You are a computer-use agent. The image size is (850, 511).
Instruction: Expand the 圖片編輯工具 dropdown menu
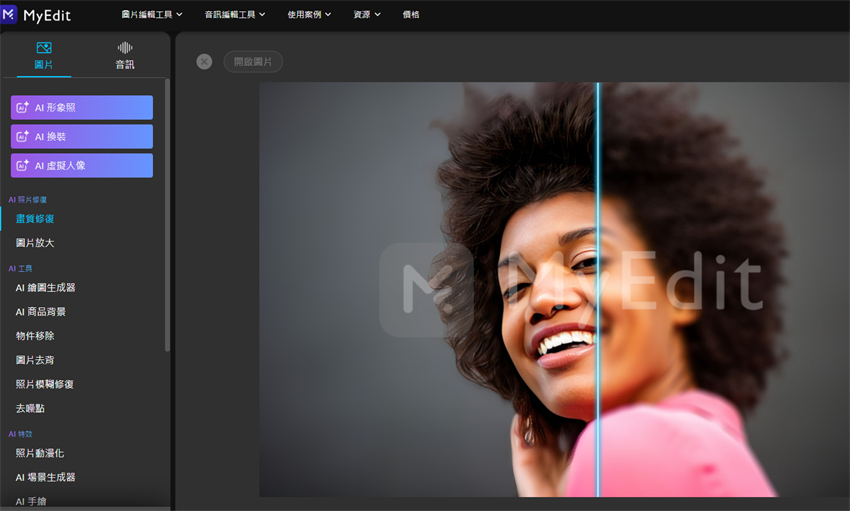[x=151, y=15]
